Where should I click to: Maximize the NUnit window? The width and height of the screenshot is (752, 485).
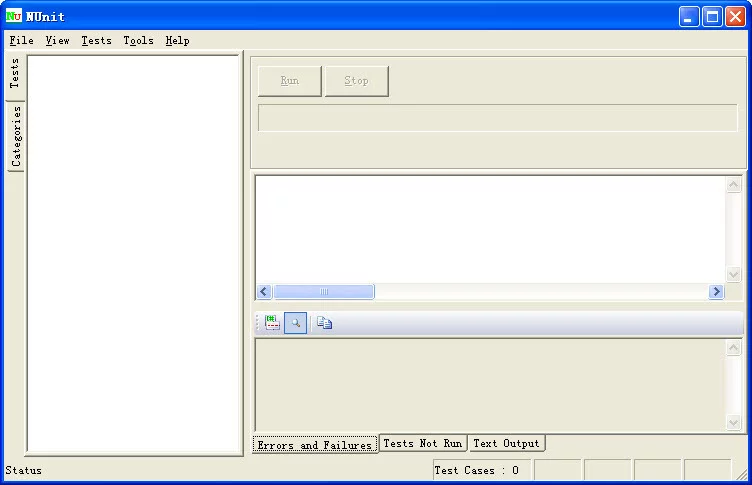[x=712, y=17]
